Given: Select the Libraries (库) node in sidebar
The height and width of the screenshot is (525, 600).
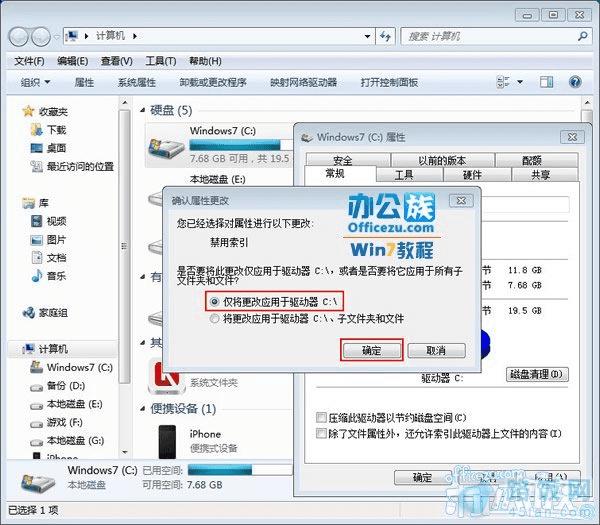Looking at the screenshot, I should [35, 203].
